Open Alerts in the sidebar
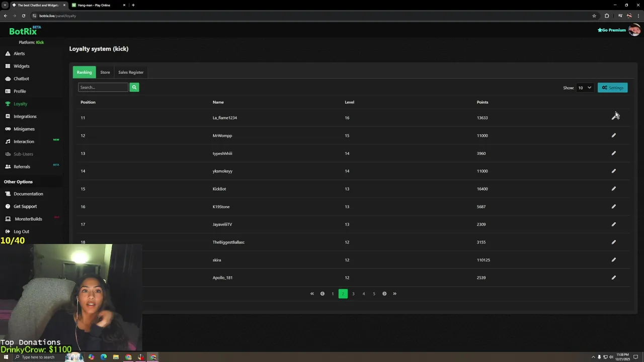 pos(19,53)
